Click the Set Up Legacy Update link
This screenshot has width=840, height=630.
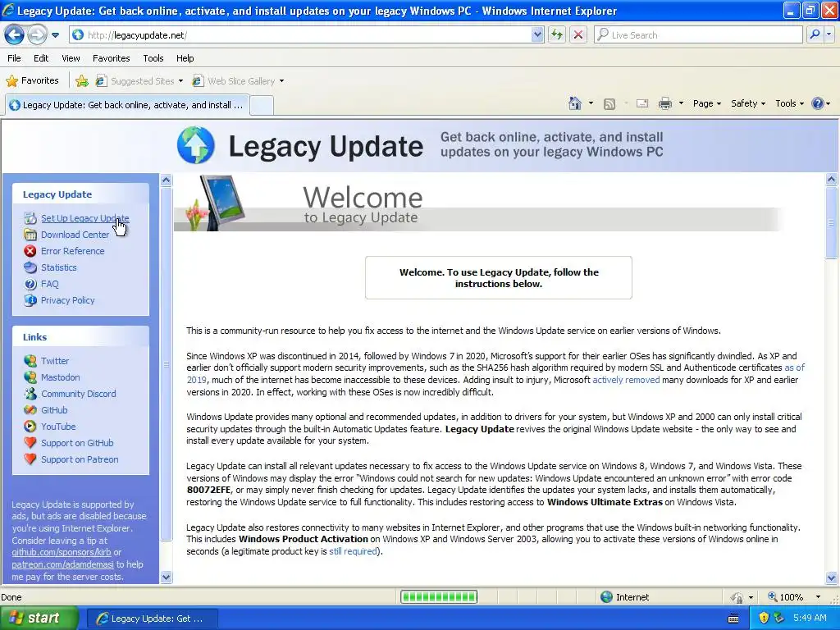pyautogui.click(x=84, y=218)
